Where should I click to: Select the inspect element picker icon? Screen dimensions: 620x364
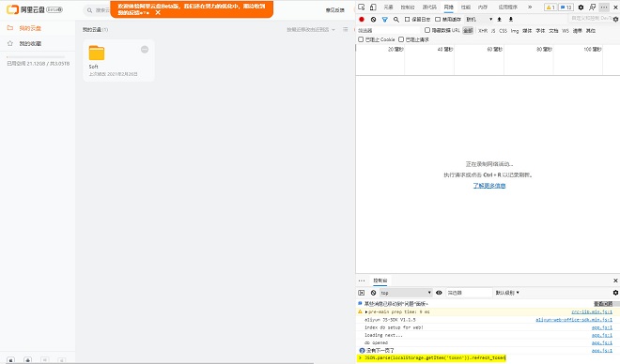point(362,8)
